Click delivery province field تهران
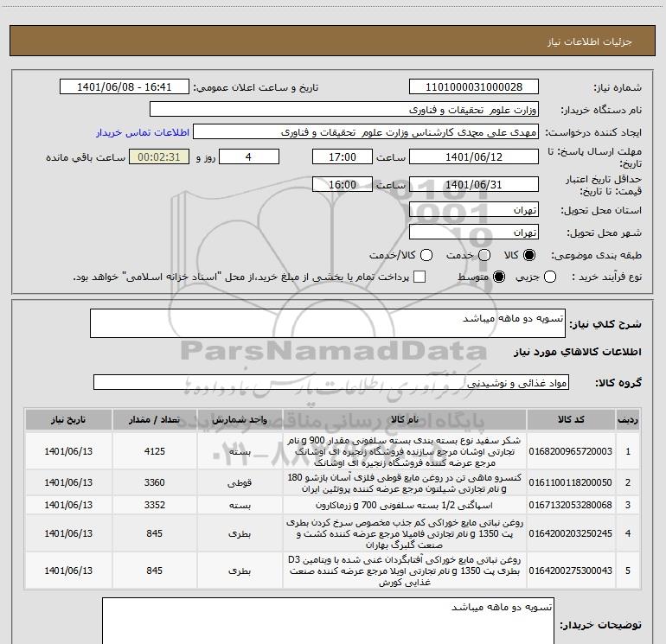 474,210
